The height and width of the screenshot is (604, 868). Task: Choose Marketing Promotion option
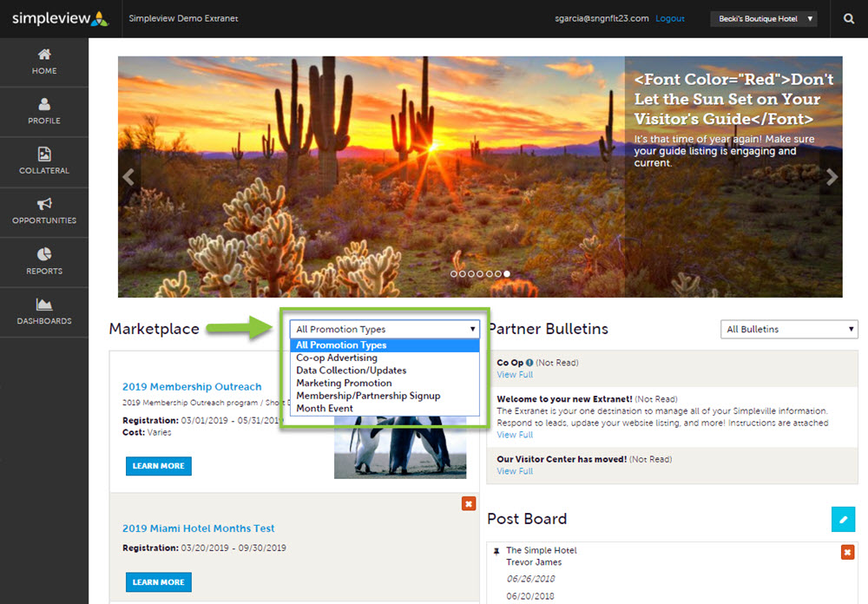point(385,383)
